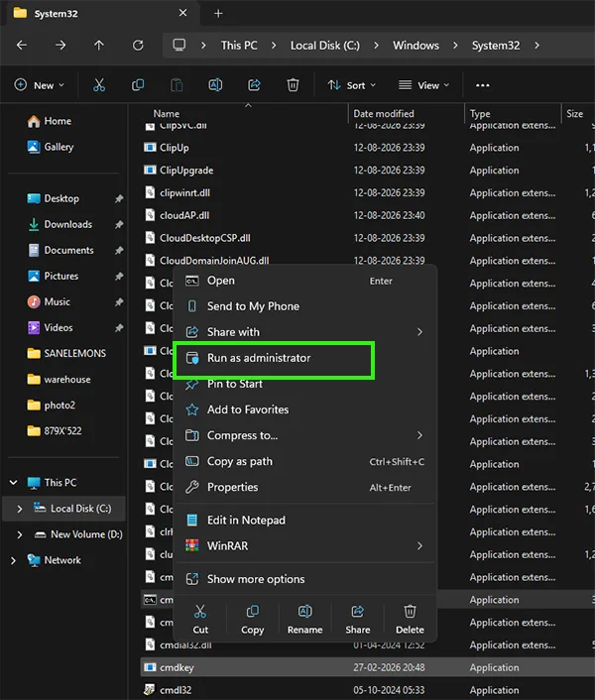This screenshot has height=700, width=595.
Task: Click Copy in context menu bottom row
Action: pyautogui.click(x=253, y=620)
